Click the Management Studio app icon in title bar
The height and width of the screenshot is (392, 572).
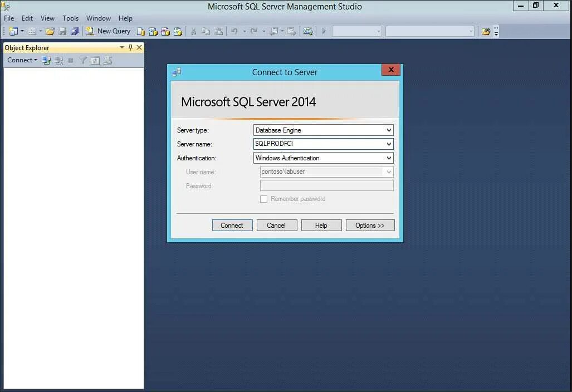pos(6,6)
